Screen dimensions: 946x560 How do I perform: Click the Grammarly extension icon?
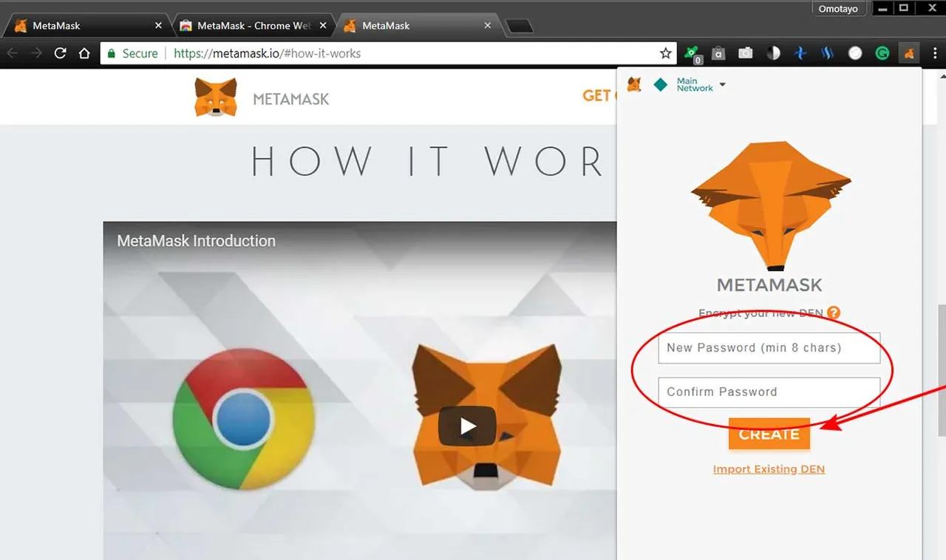tap(882, 53)
